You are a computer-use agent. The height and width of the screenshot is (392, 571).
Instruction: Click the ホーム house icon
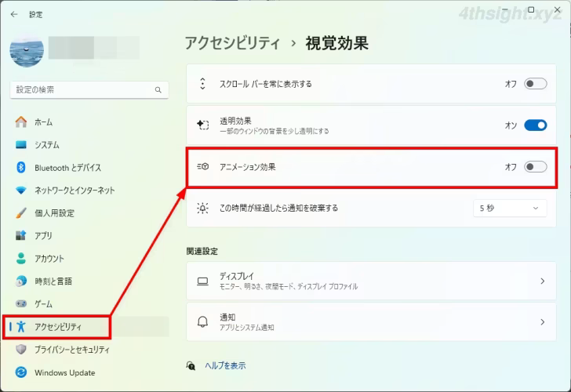point(21,122)
